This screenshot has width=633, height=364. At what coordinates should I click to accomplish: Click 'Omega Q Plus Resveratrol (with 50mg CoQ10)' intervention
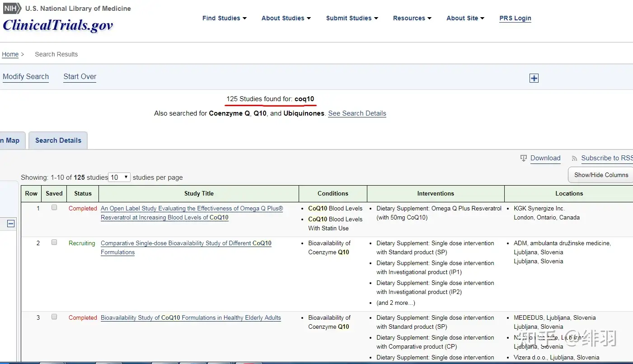[x=439, y=213]
